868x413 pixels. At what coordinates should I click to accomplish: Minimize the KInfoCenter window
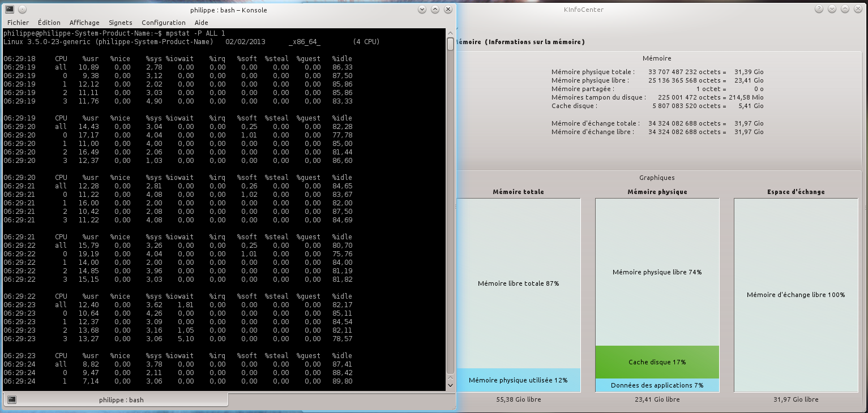click(832, 10)
